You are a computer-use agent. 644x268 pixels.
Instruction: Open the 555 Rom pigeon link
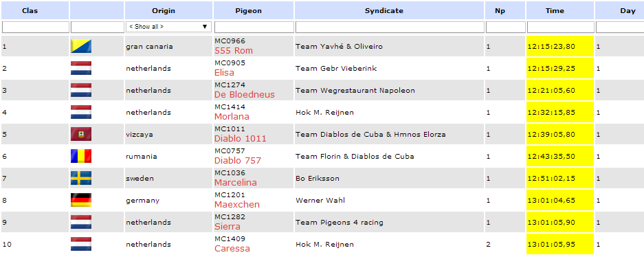234,51
